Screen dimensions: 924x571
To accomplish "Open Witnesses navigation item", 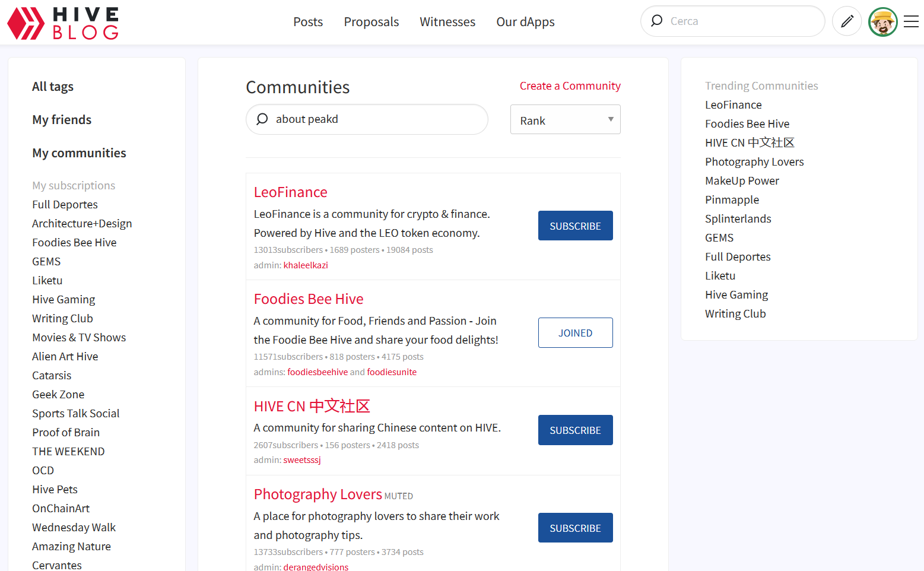I will pyautogui.click(x=447, y=22).
